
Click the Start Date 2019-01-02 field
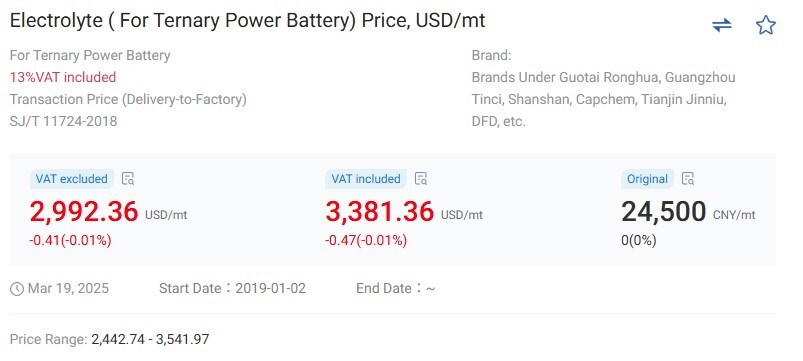[x=233, y=288]
